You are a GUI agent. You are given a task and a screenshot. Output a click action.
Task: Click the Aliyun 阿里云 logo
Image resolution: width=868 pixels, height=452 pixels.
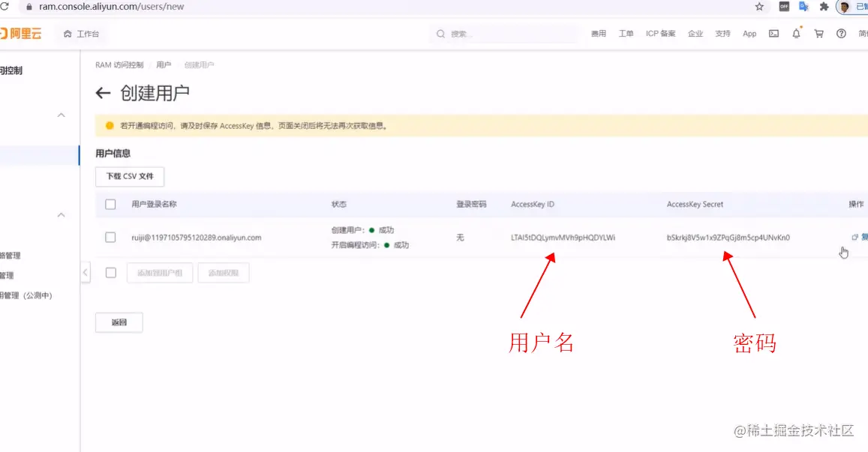(x=21, y=34)
